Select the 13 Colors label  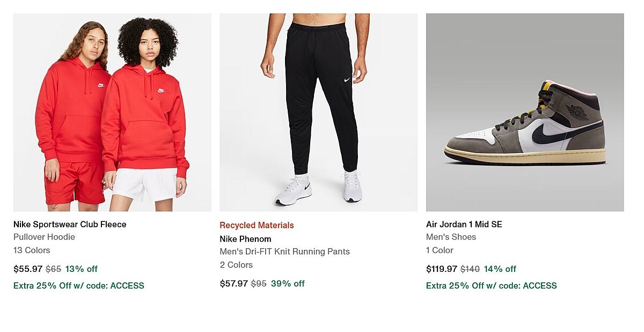(32, 250)
